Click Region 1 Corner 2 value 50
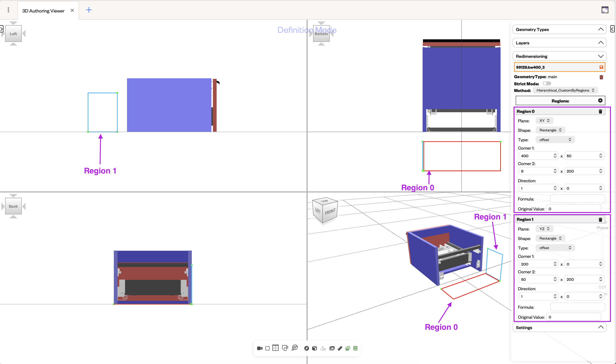This screenshot has width=616, height=364. (539, 279)
